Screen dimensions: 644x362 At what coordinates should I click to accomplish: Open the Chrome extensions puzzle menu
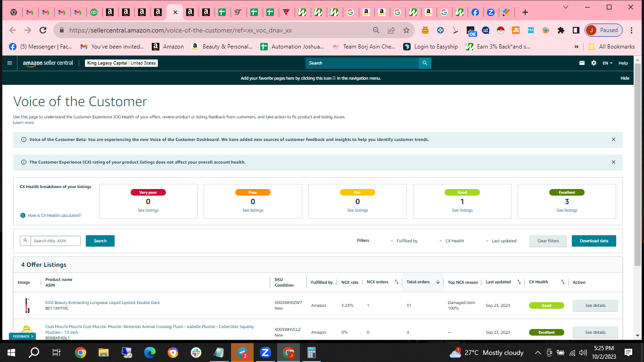coord(561,30)
